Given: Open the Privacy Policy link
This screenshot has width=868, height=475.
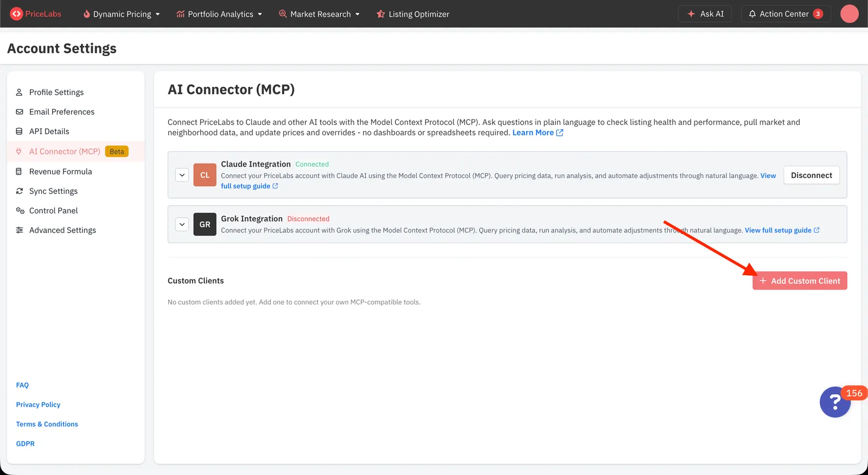Looking at the screenshot, I should pyautogui.click(x=38, y=404).
